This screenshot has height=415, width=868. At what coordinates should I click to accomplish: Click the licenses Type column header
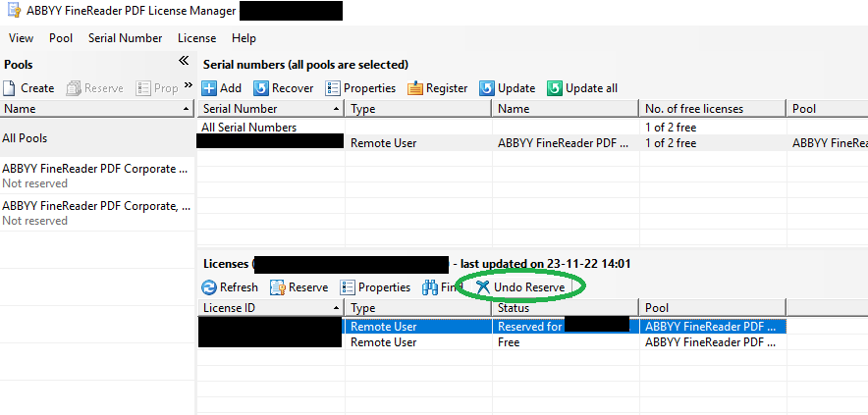click(418, 308)
